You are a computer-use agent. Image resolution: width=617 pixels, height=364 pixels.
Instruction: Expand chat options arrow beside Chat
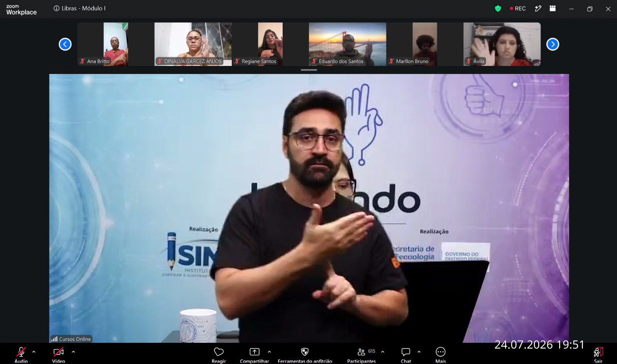coord(419,352)
